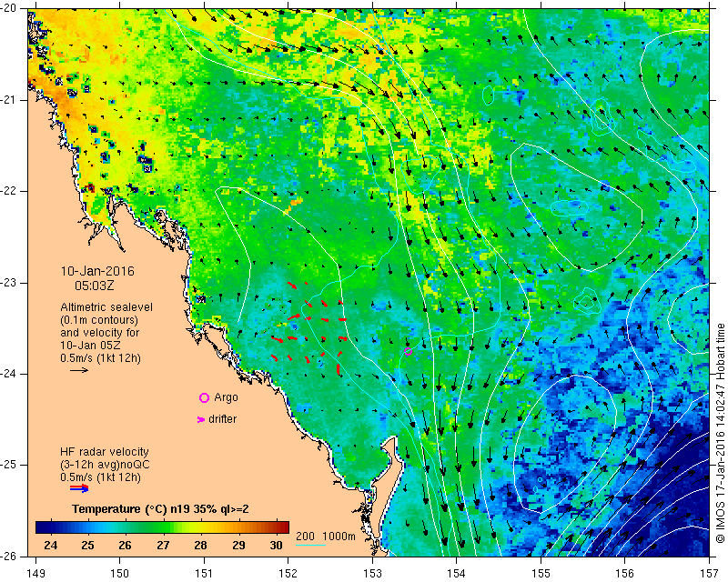Click the magenta Argo circle legend symbol
728x582 pixels.
click(204, 397)
